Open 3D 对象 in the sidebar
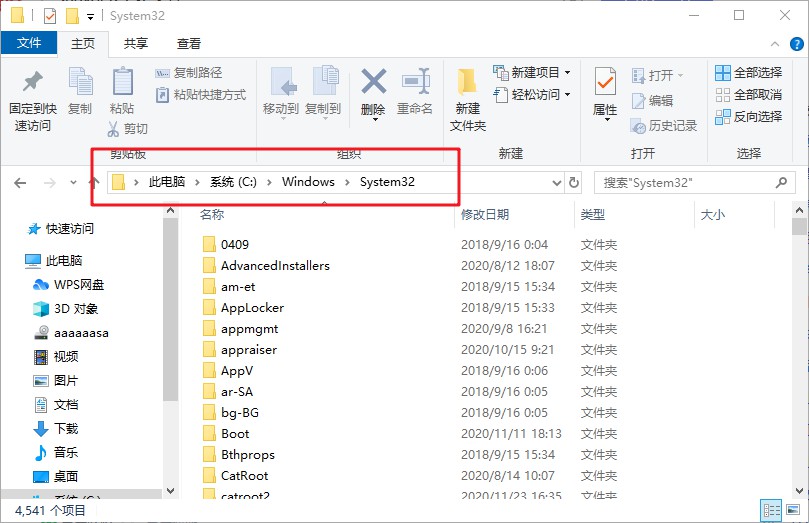 pos(66,308)
